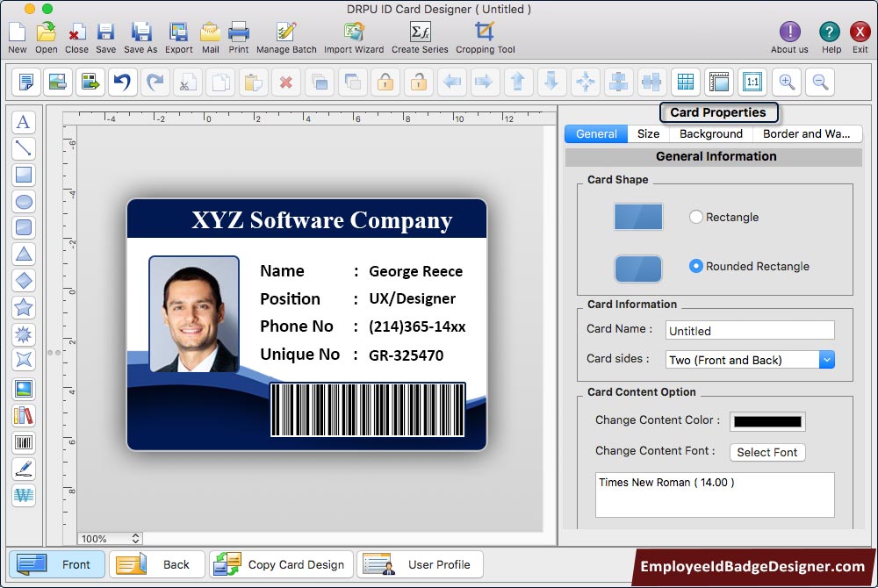878x588 pixels.
Task: Select the Signature pen tool
Action: pyautogui.click(x=24, y=469)
